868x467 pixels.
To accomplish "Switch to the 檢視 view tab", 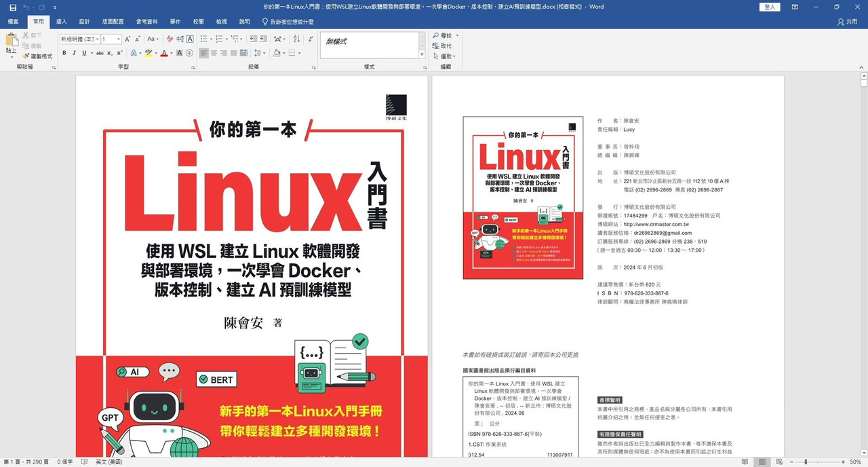I will coord(221,22).
